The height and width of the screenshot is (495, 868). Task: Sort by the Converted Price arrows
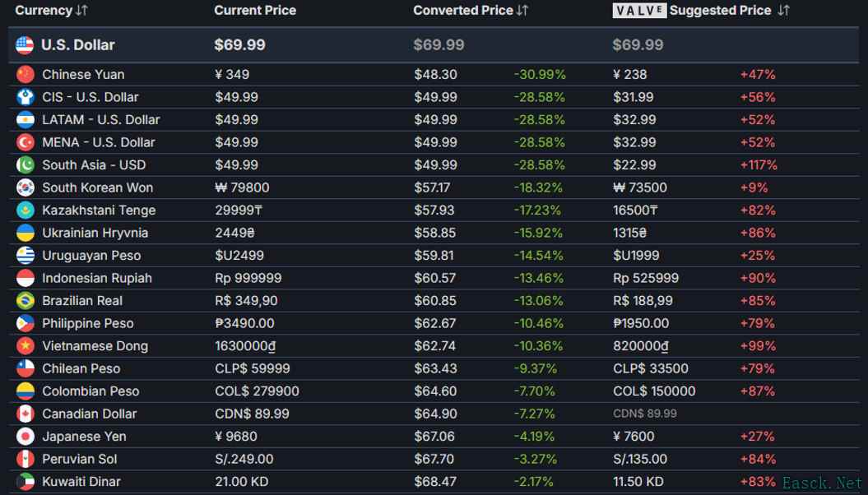point(523,11)
